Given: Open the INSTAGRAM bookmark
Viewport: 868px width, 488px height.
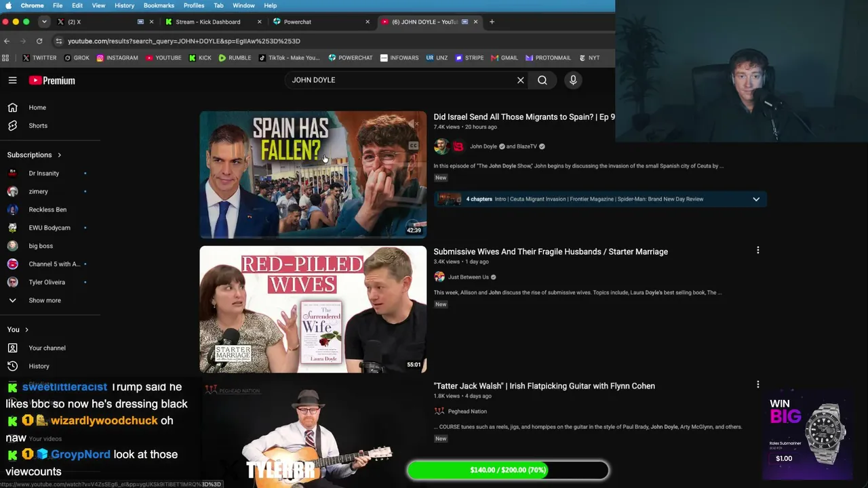Looking at the screenshot, I should coord(117,58).
